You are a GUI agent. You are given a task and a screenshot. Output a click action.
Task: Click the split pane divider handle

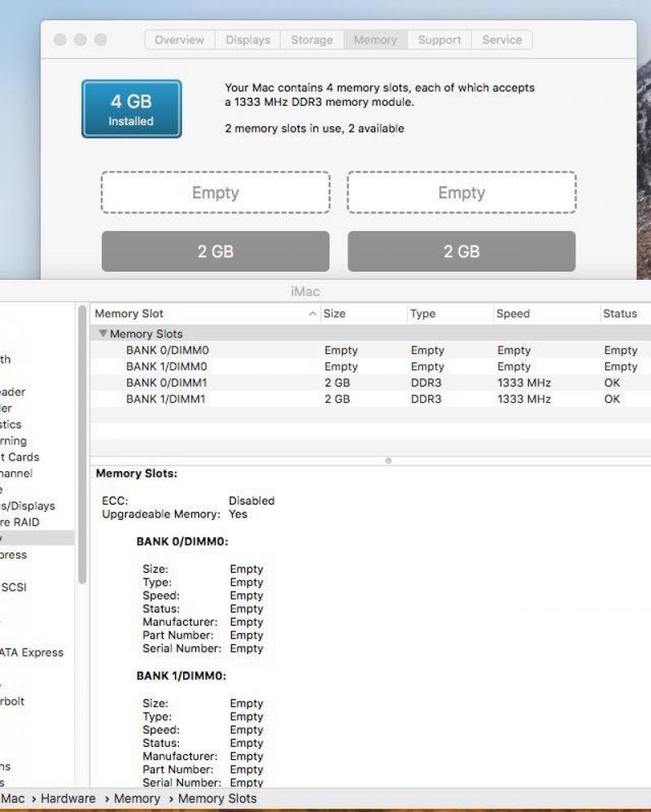click(388, 461)
